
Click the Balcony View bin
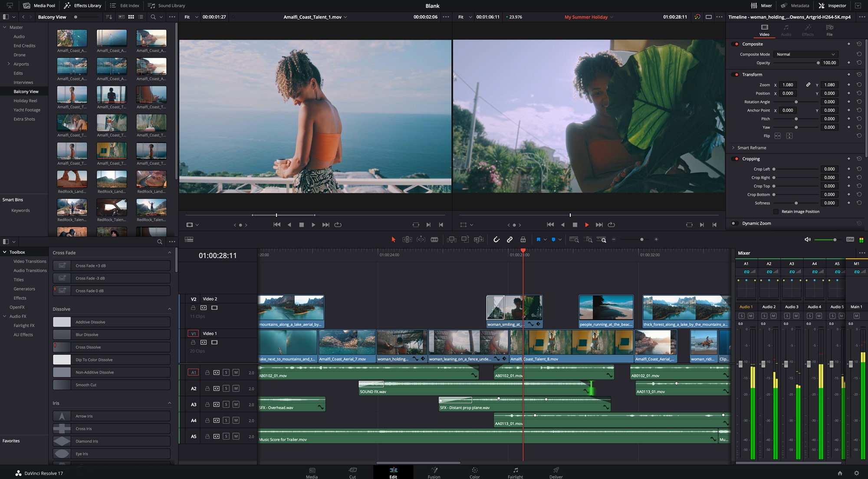(25, 92)
